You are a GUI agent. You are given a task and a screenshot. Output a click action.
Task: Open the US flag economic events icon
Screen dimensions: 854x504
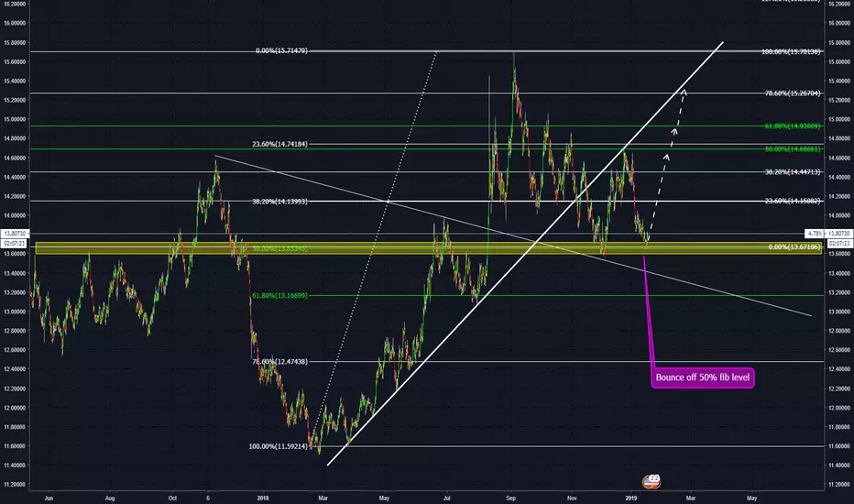click(x=651, y=481)
